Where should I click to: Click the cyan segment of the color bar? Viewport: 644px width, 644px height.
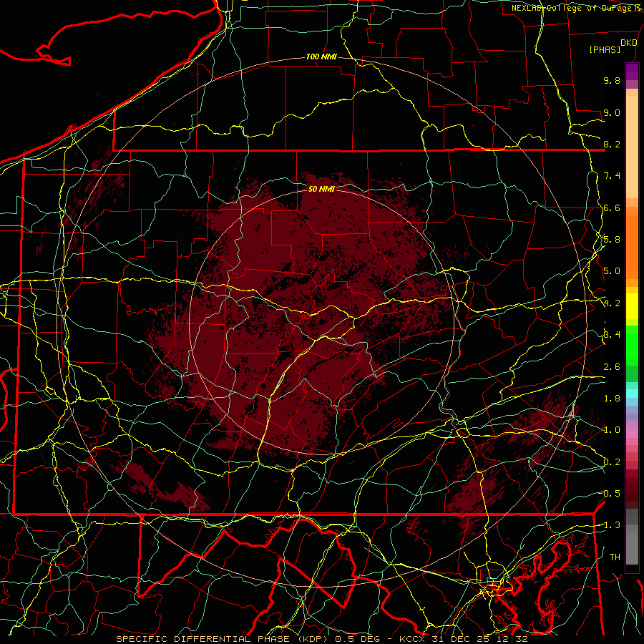tap(632, 394)
